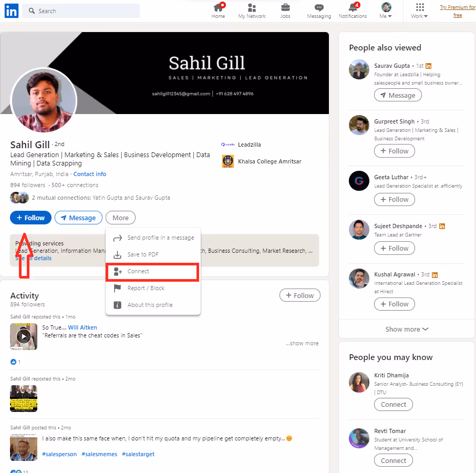Click the like reaction icon under first post
Image resolution: width=476 pixels, height=473 pixels.
[x=13, y=362]
